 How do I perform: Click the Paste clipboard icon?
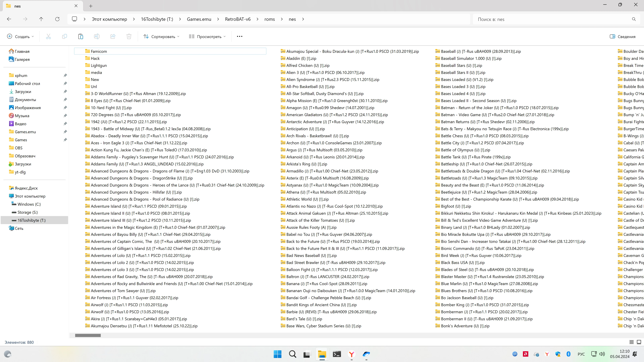click(x=80, y=37)
